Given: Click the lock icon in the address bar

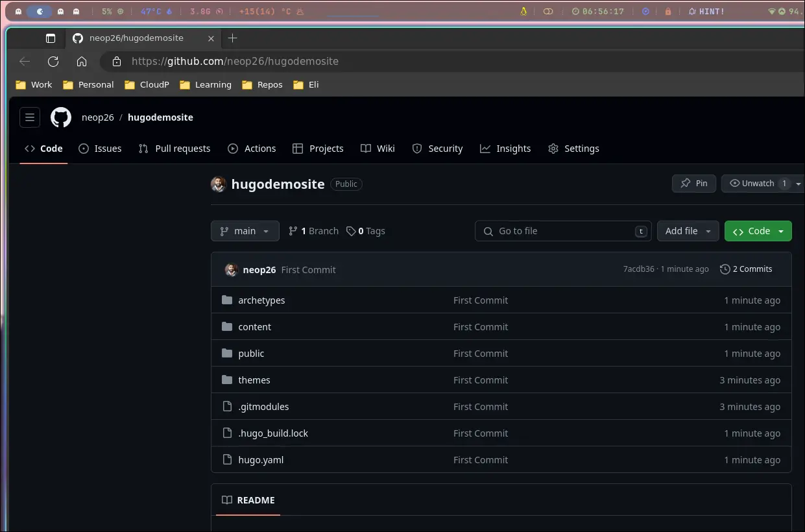Looking at the screenshot, I should tap(117, 62).
